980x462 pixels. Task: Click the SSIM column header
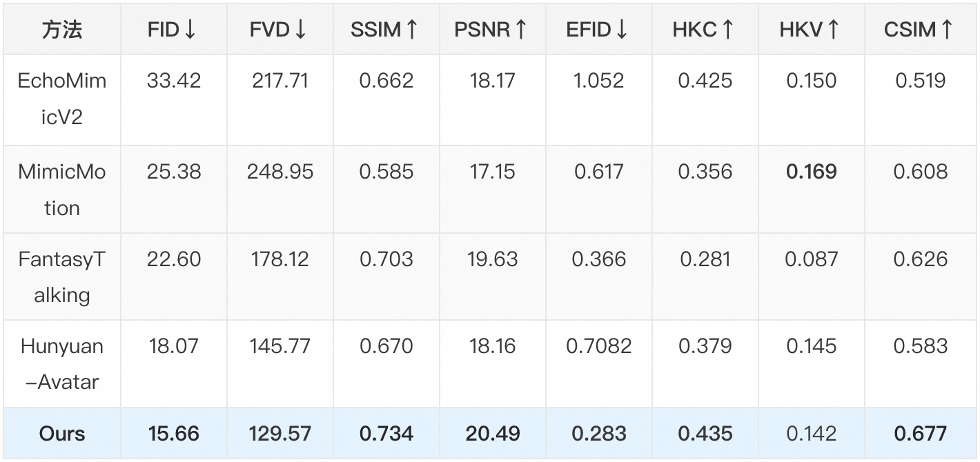point(385,30)
